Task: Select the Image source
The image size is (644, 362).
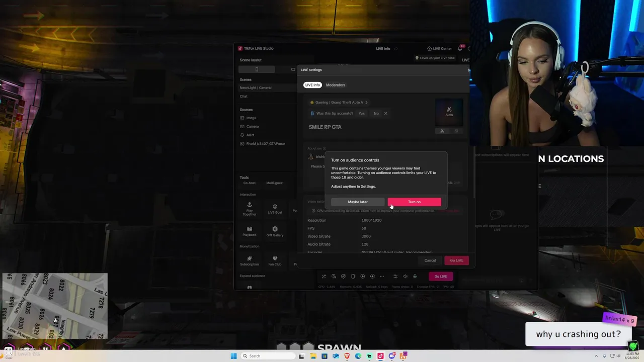Action: (249, 118)
